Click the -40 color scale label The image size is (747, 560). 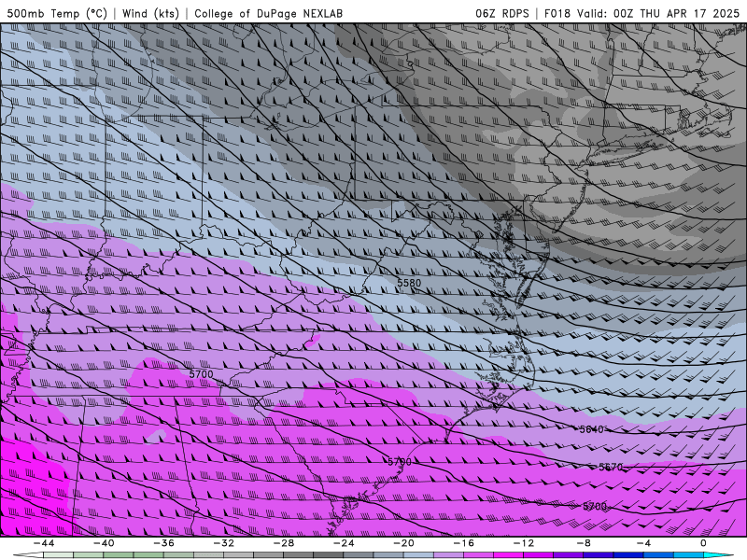(104, 543)
